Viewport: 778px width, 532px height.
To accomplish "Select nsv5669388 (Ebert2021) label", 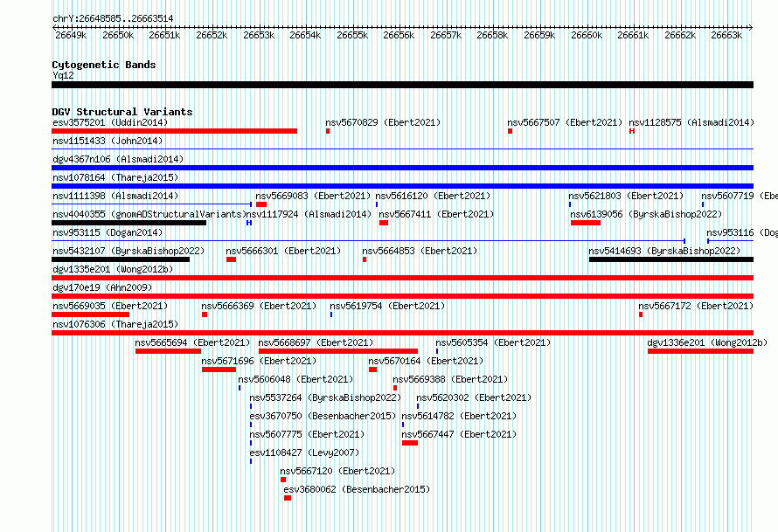I will 450,379.
